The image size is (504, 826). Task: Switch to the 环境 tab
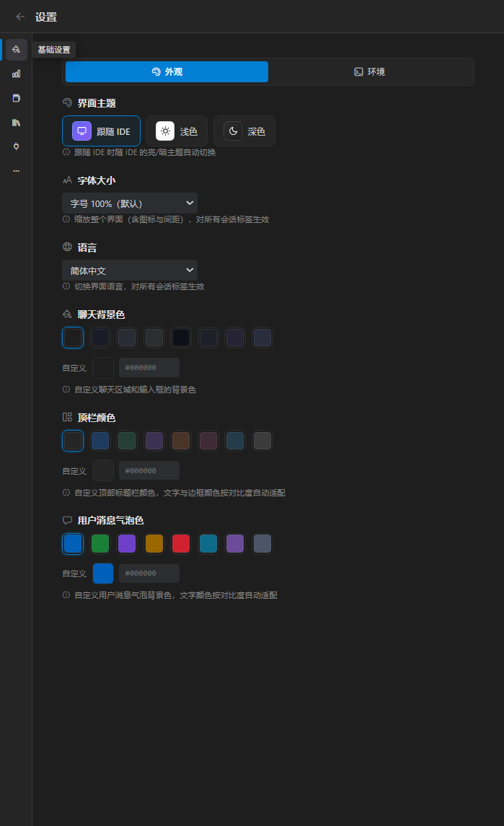click(x=369, y=71)
